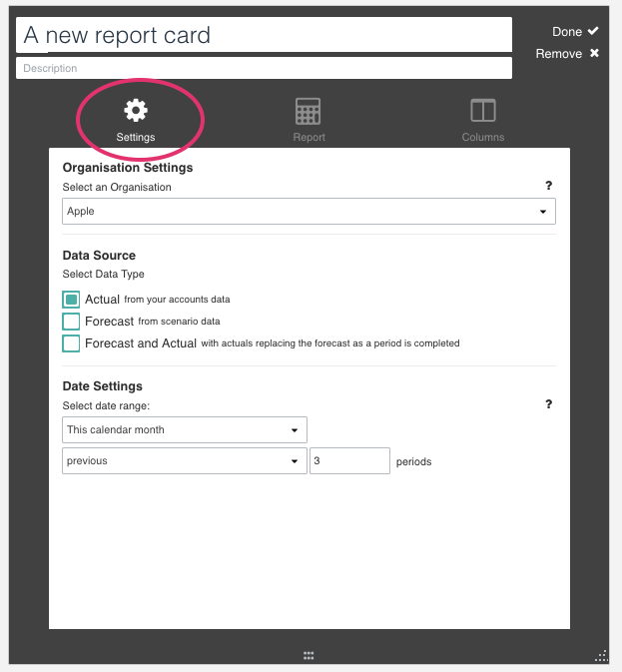The height and width of the screenshot is (672, 622).
Task: Click the Organisation Settings heading
Action: click(128, 168)
